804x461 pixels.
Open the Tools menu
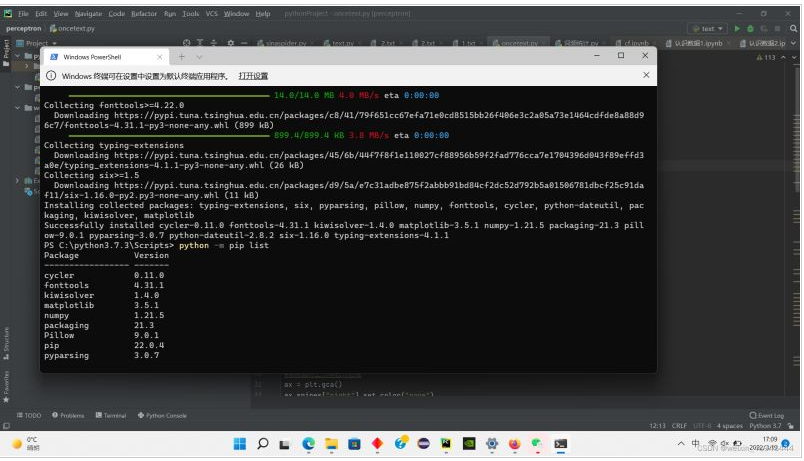click(190, 14)
